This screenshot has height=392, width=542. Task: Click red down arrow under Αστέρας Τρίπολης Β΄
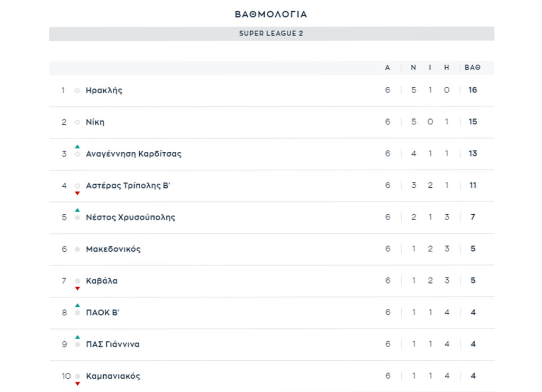pos(77,193)
